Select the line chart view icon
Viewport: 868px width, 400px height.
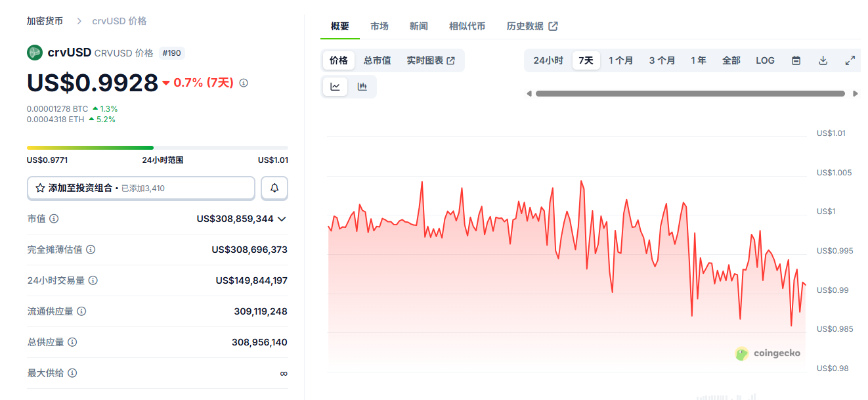click(x=335, y=87)
